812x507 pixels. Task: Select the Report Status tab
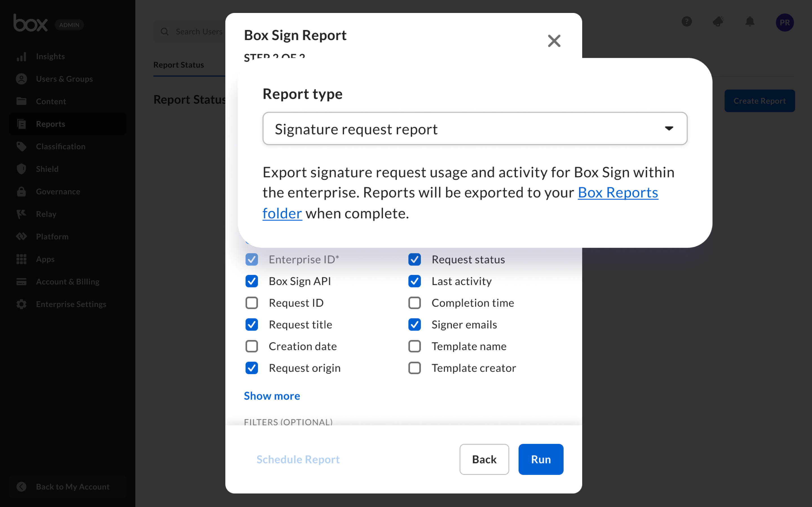(178, 65)
